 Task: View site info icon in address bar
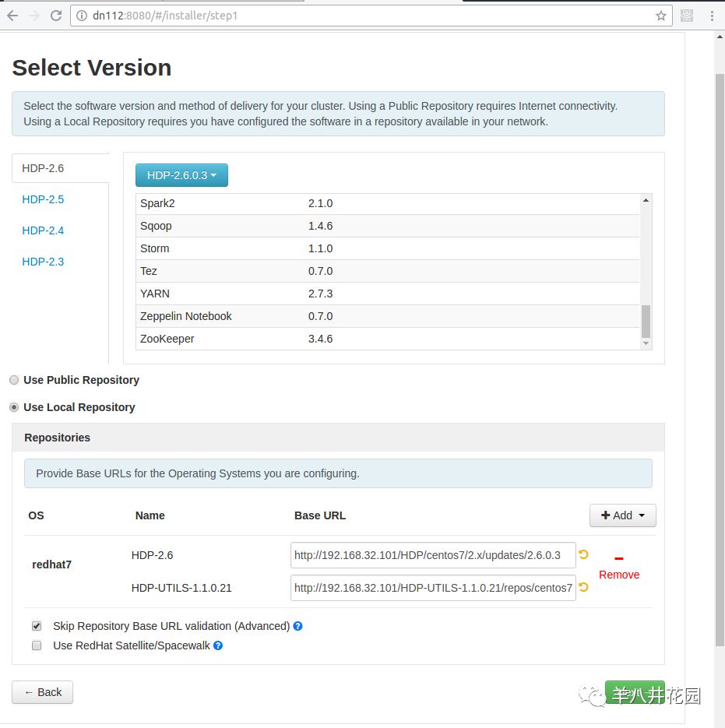coord(82,16)
